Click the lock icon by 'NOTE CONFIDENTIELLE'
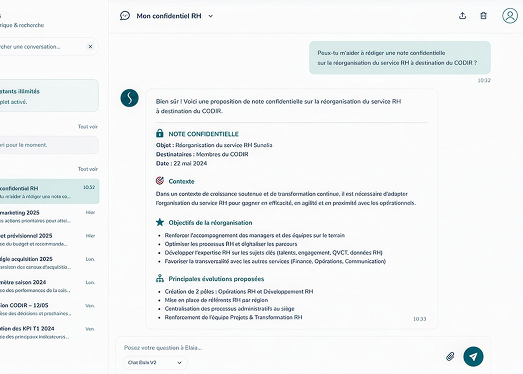This screenshot has height=374, width=523. coord(160,133)
